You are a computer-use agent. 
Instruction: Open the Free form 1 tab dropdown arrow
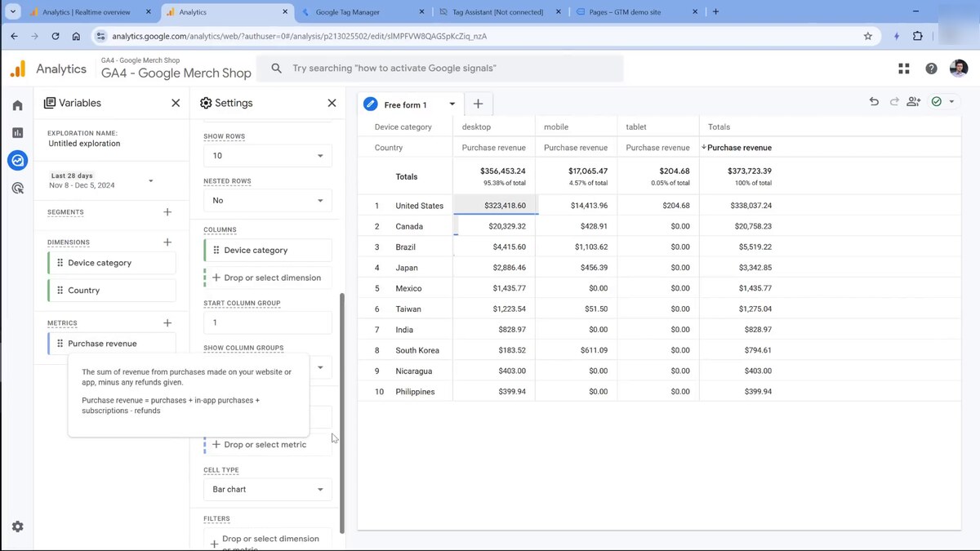(x=452, y=104)
